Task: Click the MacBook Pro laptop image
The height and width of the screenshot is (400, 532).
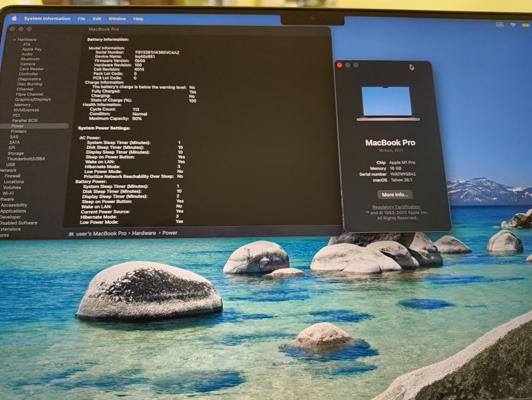Action: tap(387, 104)
